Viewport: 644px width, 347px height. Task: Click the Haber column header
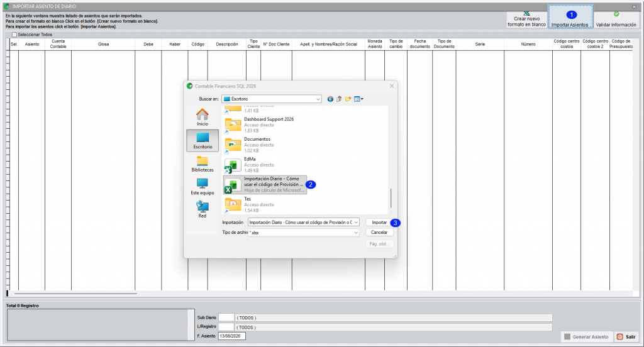tap(175, 45)
